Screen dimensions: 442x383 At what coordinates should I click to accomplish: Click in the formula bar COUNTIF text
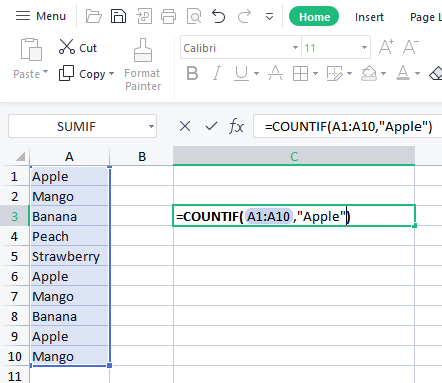click(348, 126)
